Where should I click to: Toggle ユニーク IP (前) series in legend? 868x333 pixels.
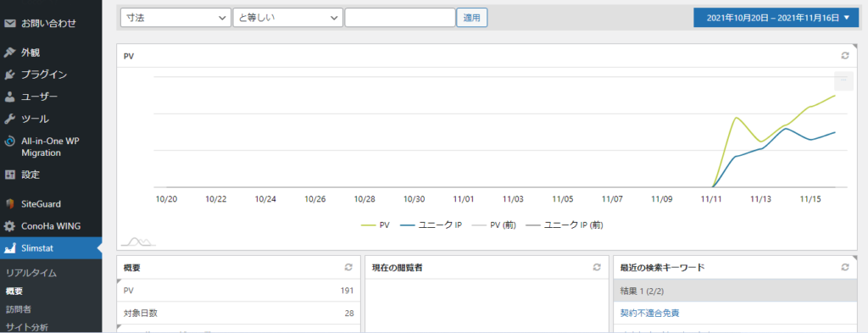click(x=564, y=225)
